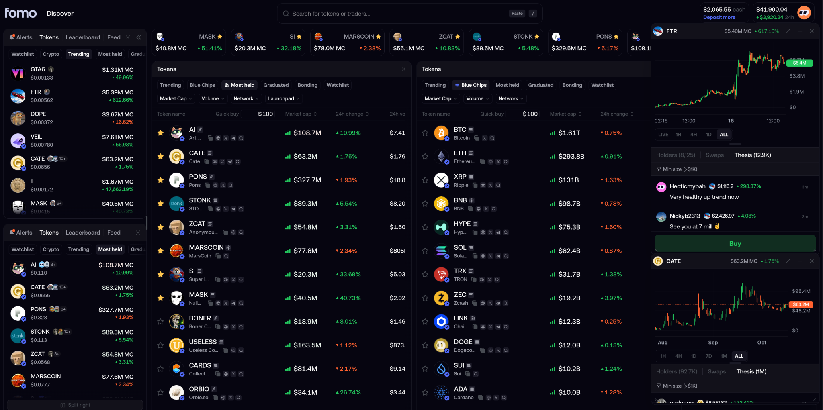The width and height of the screenshot is (823, 410).
Task: Click CATE chart orange price marker
Action: pos(799,304)
